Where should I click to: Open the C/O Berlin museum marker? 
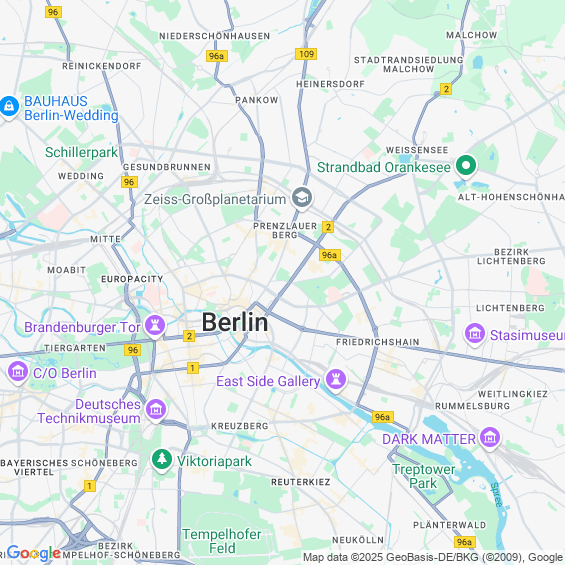[x=18, y=372]
